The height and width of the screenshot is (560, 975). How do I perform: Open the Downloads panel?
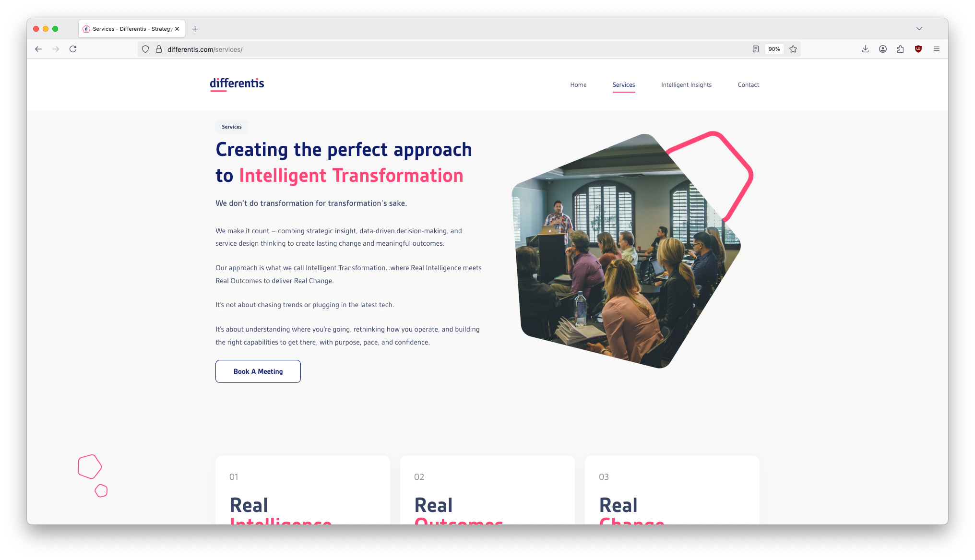[x=865, y=49]
